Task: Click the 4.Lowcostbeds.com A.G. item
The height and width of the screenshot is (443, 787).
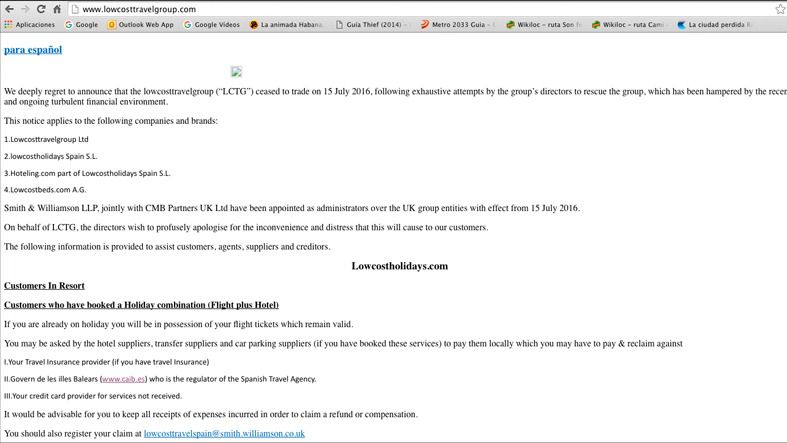Action: [45, 190]
